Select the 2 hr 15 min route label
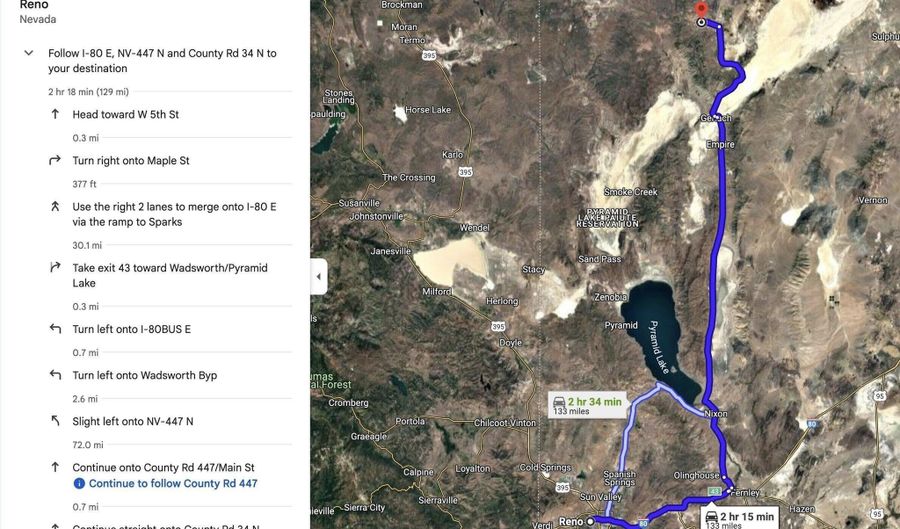This screenshot has width=900, height=529. click(740, 519)
